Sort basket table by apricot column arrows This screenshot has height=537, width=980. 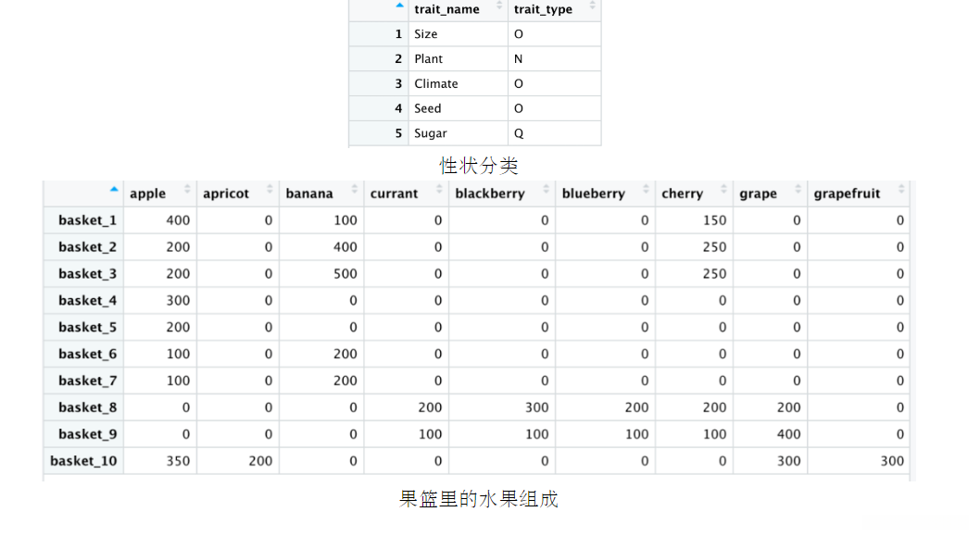click(270, 189)
